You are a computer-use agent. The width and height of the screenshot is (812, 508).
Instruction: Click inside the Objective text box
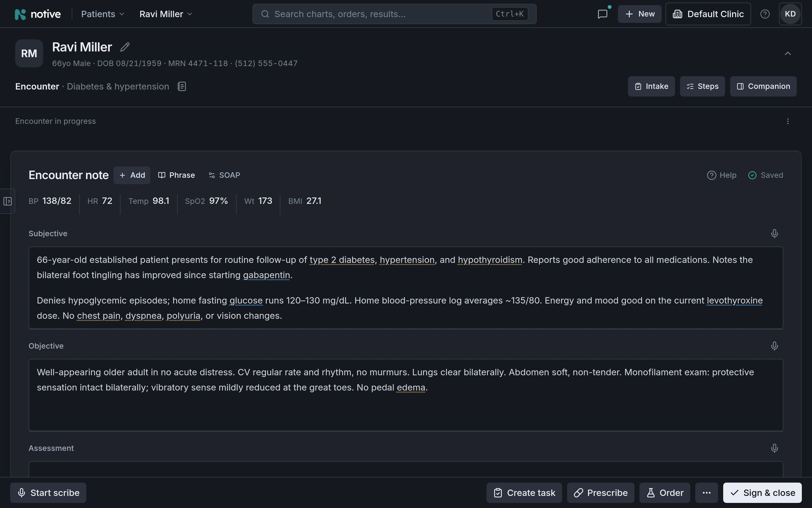[x=406, y=395]
